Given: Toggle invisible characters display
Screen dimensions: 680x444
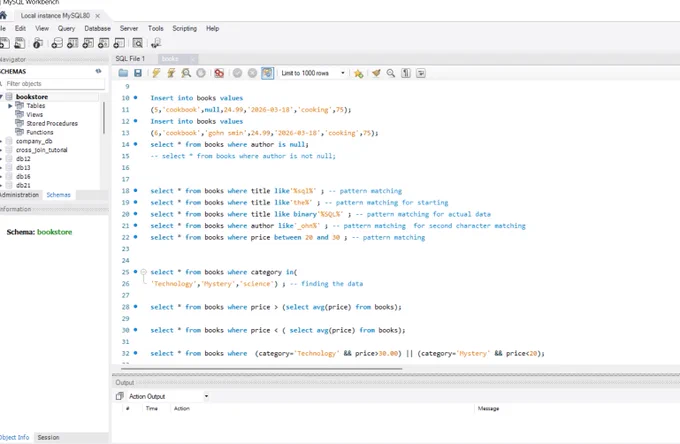Looking at the screenshot, I should pos(406,73).
